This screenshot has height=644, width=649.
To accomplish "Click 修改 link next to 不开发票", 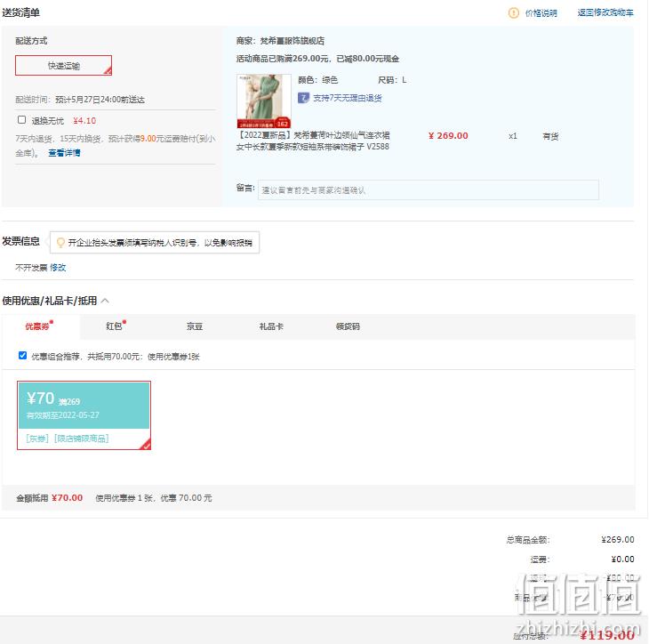I will (x=58, y=268).
